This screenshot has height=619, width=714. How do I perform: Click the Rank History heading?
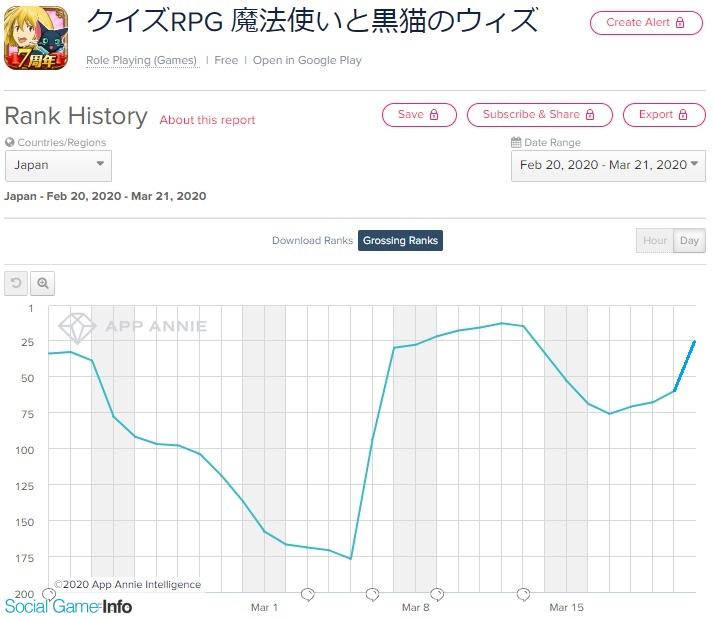pyautogui.click(x=76, y=116)
